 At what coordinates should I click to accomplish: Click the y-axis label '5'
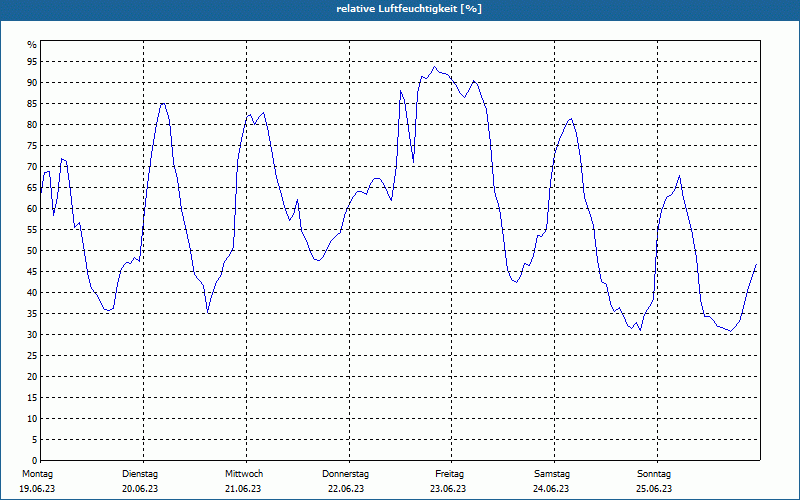tap(34, 440)
